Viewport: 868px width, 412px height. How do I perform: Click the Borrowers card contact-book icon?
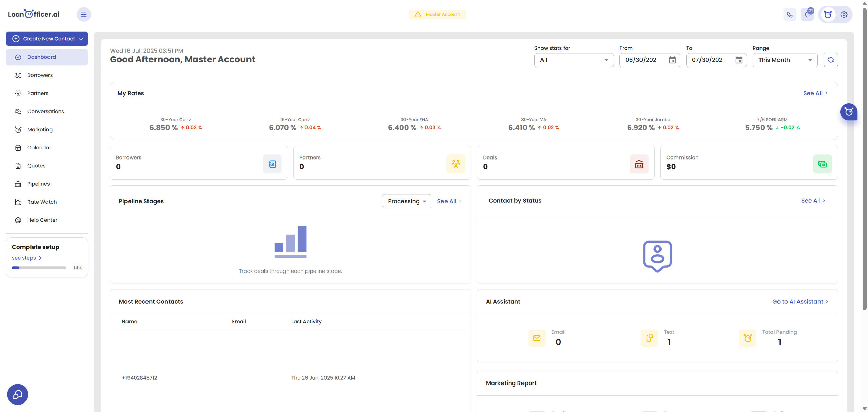tap(272, 164)
